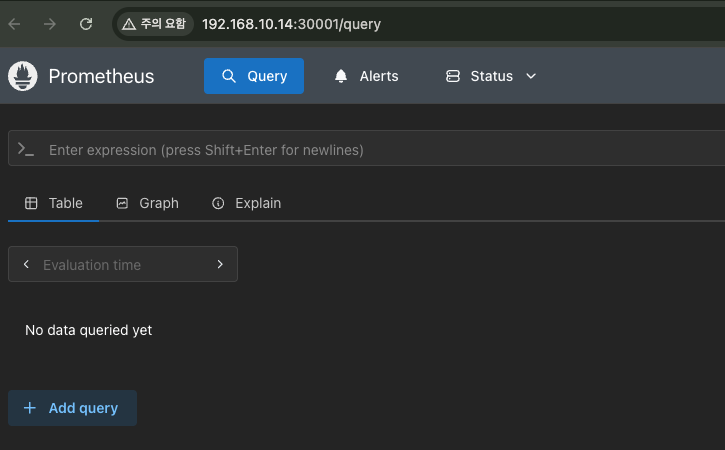Click the Prometheus flame logo
Viewport: 725px width, 450px height.
[x=23, y=76]
